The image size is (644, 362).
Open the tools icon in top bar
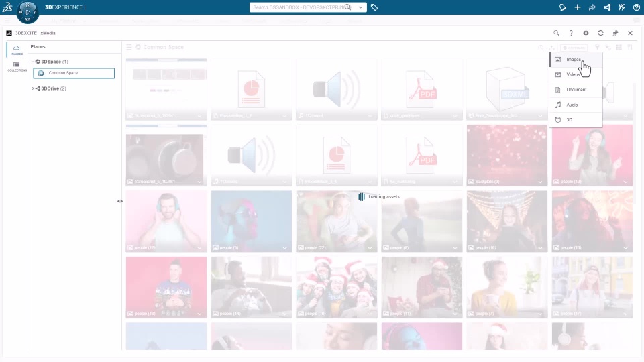(622, 7)
